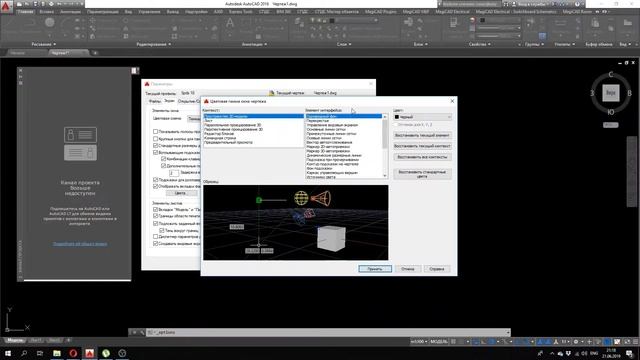Click 'Восстановить все контексты' button
The image size is (640, 360).
click(x=422, y=157)
